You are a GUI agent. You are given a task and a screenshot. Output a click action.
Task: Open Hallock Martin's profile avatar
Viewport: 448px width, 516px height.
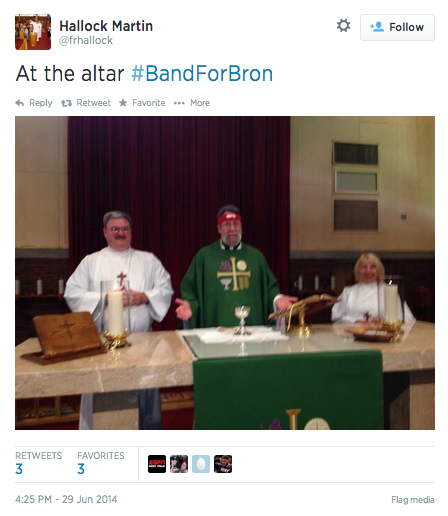33,32
